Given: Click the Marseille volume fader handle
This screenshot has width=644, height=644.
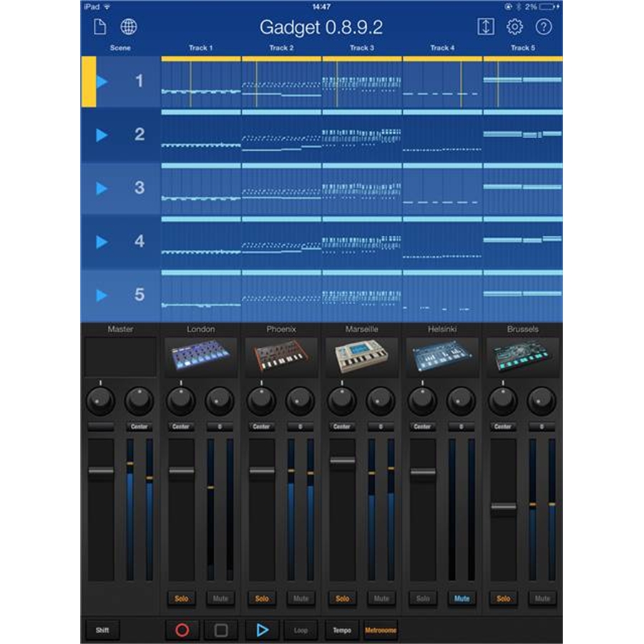Looking at the screenshot, I should 343,461.
